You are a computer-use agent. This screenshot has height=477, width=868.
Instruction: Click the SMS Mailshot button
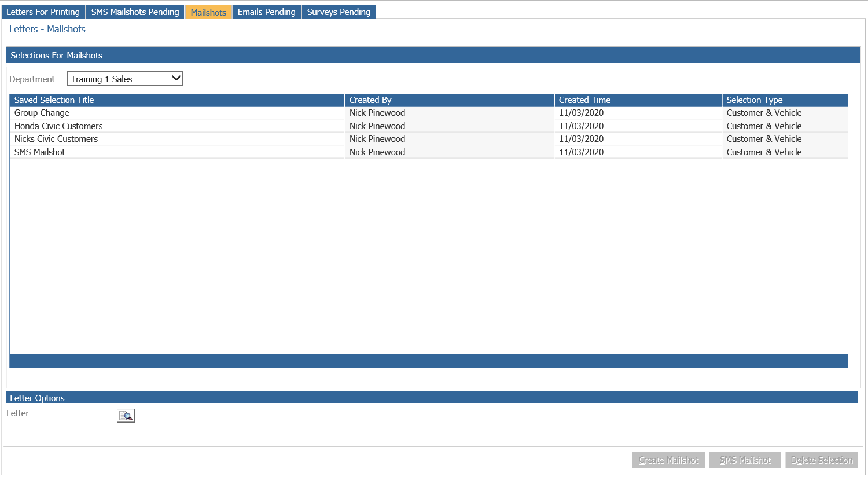coord(745,460)
